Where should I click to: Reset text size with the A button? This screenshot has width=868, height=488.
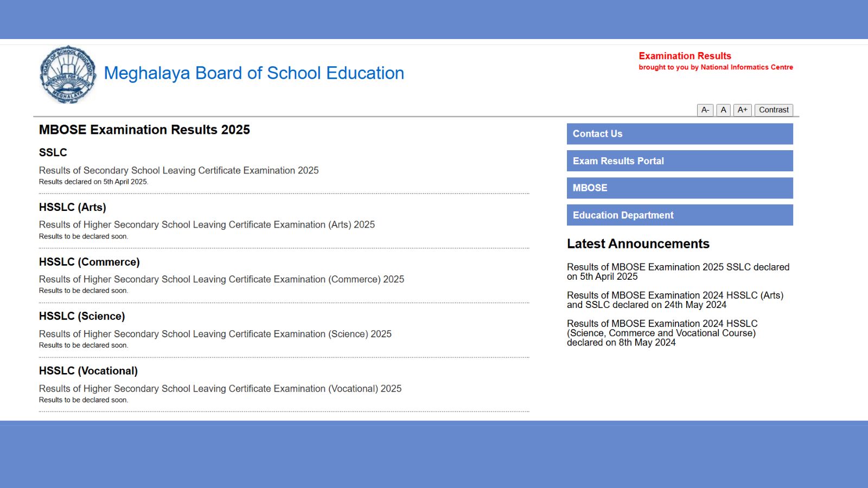[723, 110]
